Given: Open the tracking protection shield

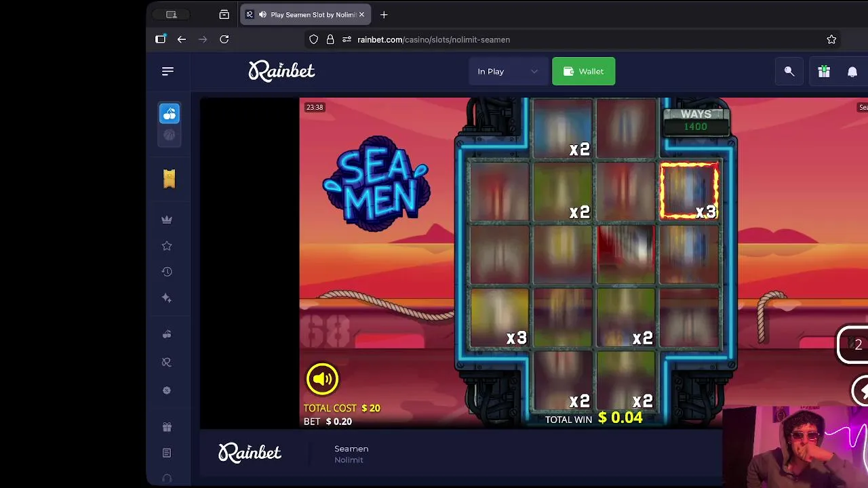Looking at the screenshot, I should [x=313, y=39].
